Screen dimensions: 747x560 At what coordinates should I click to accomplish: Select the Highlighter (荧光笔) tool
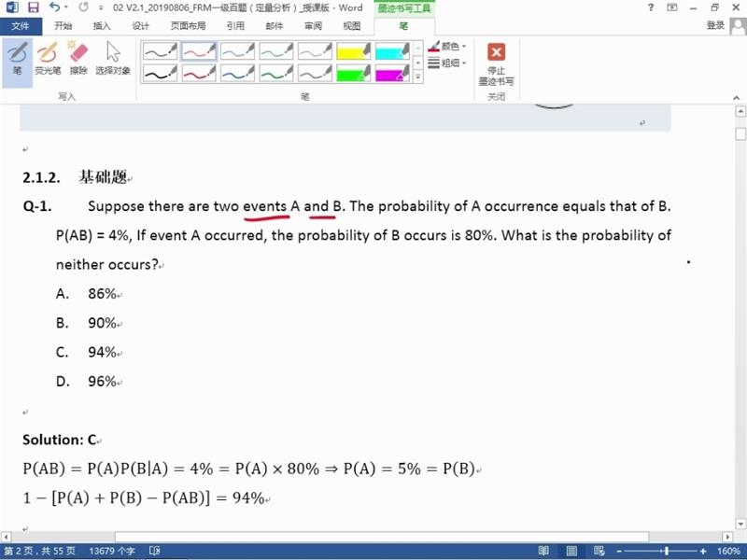[48, 59]
